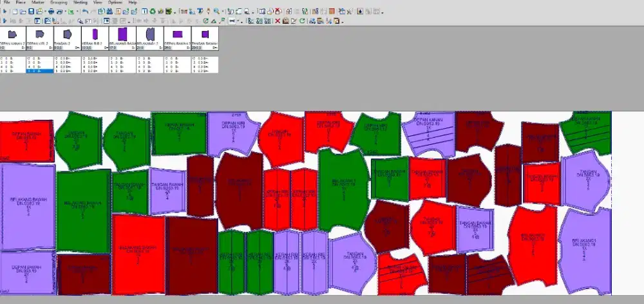Screen dimensions: 644x304
Task: Expand dropdown arrow next to Print icon
Action: click(65, 12)
